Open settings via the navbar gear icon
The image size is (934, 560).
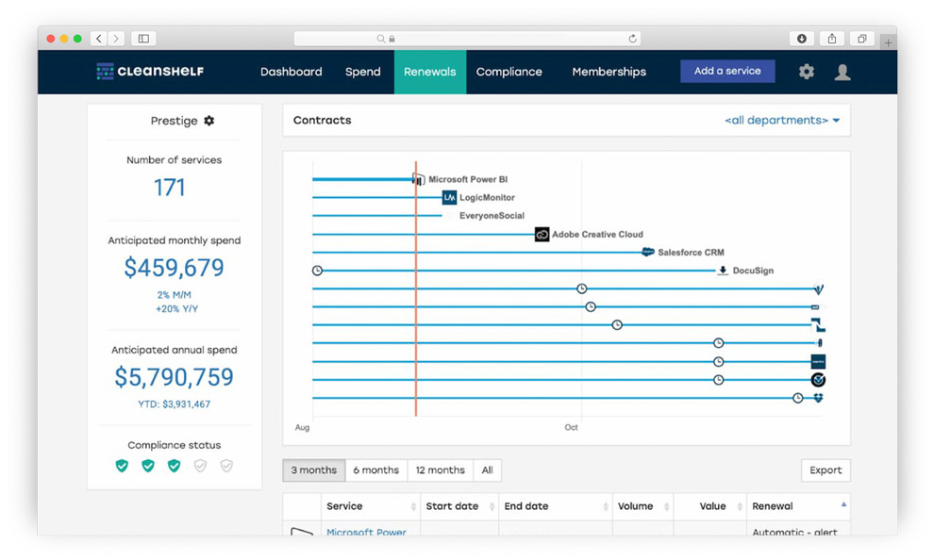(x=807, y=72)
